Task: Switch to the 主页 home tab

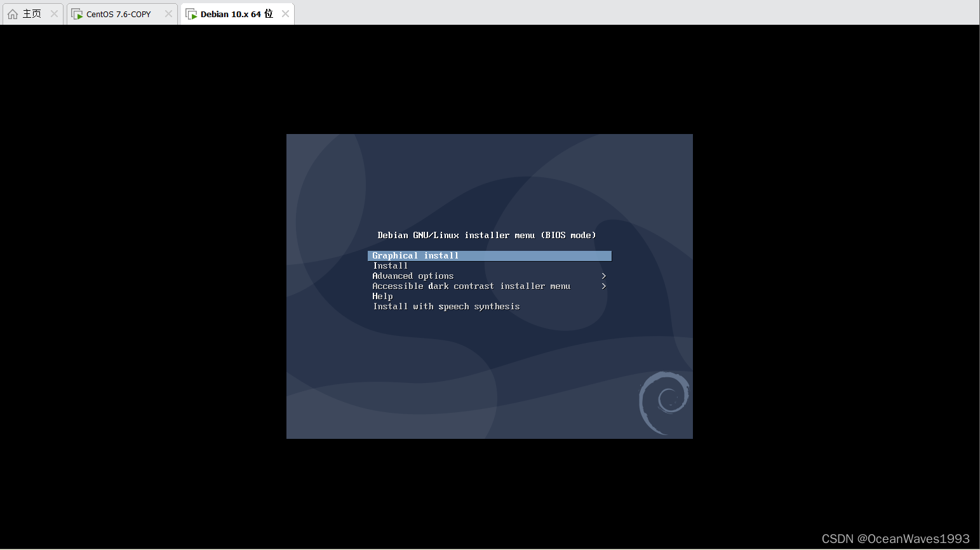Action: pyautogui.click(x=32, y=14)
